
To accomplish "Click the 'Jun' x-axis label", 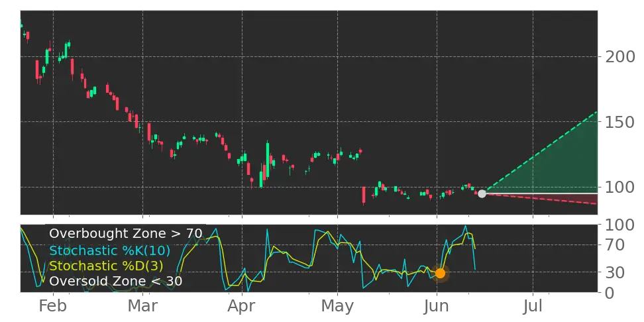I will pos(437,306).
